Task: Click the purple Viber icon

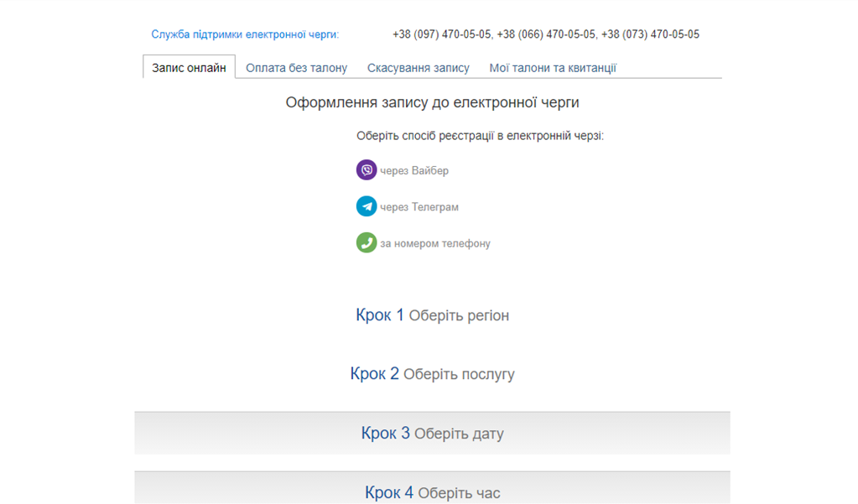Action: point(367,170)
